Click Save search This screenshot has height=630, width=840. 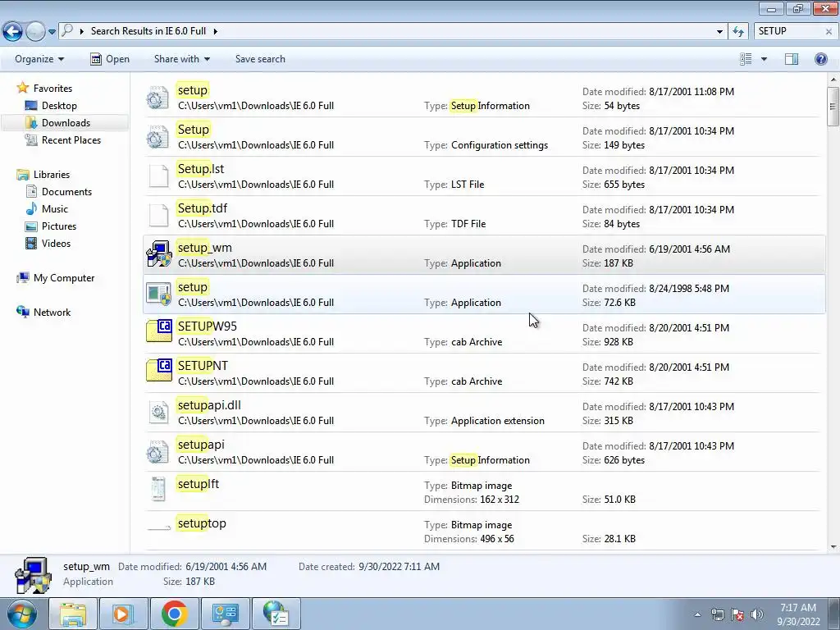260,59
